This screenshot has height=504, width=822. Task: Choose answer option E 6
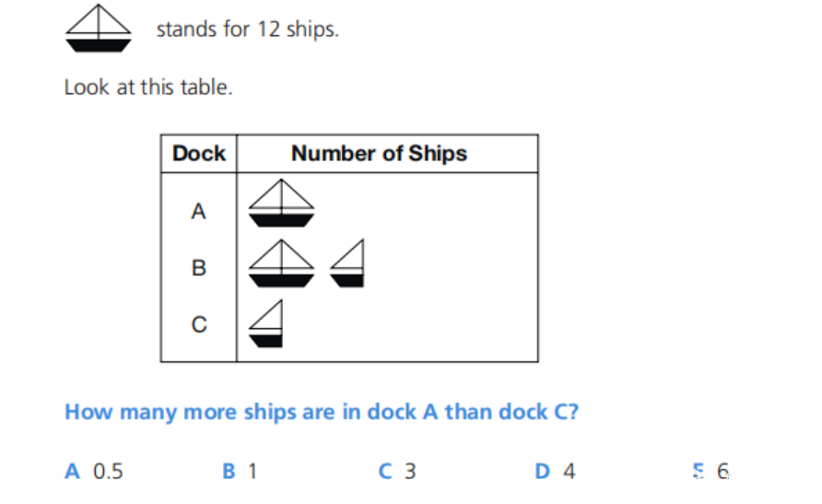click(710, 471)
